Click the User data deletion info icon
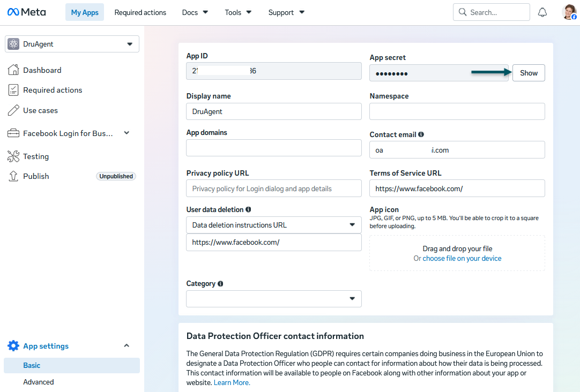The width and height of the screenshot is (580, 392). click(x=248, y=209)
